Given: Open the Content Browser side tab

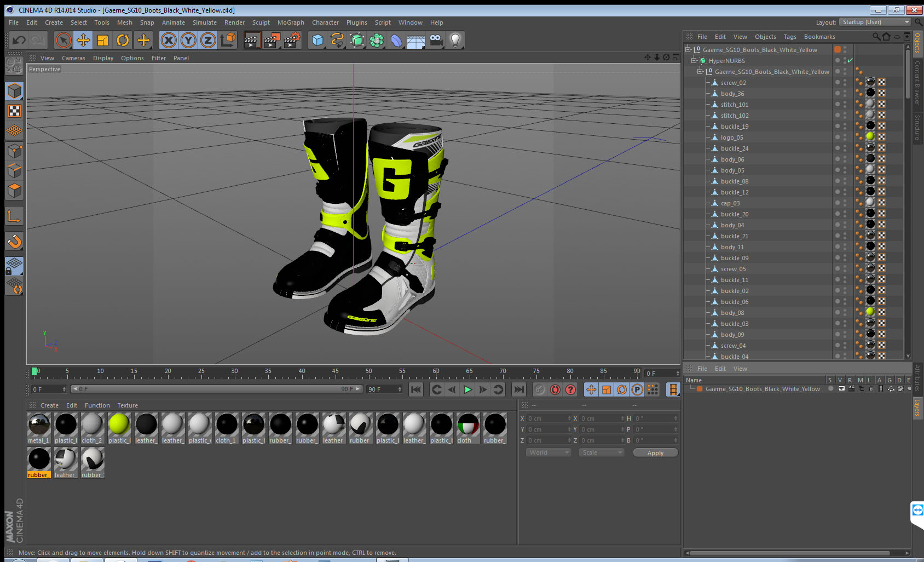Looking at the screenshot, I should (x=917, y=83).
